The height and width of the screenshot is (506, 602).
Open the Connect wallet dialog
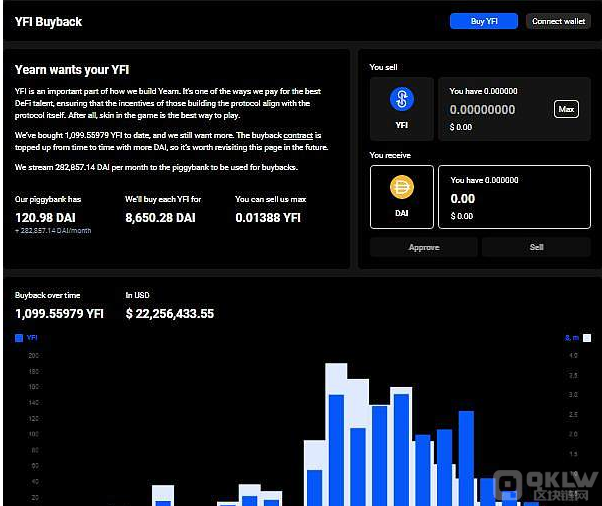tap(558, 21)
